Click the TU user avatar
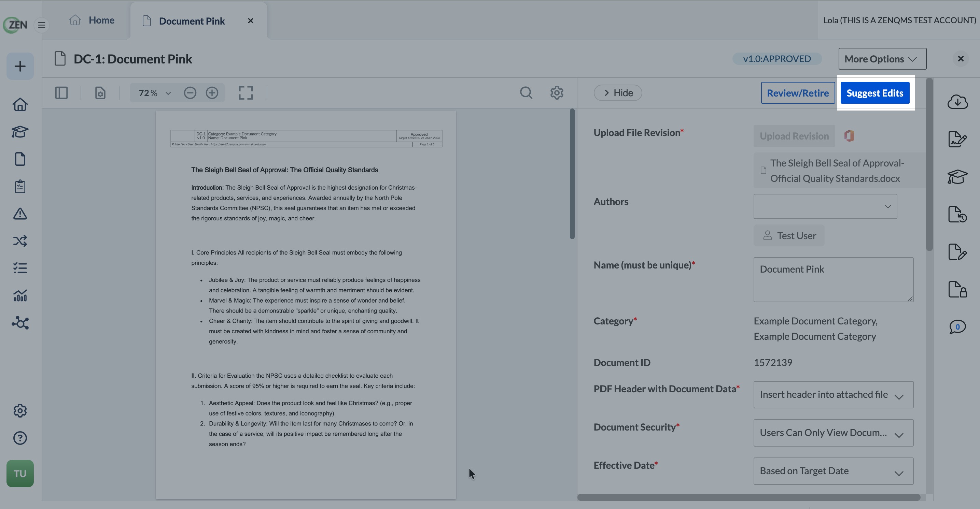 tap(20, 474)
